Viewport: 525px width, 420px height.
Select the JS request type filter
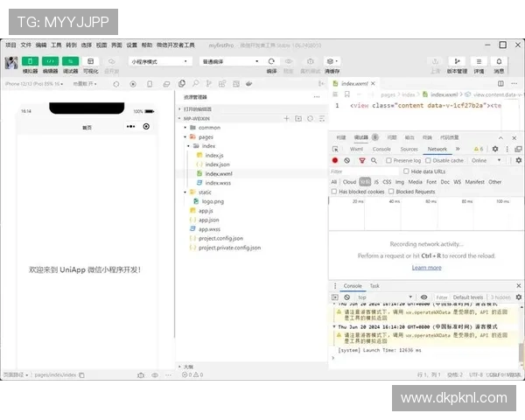point(376,182)
